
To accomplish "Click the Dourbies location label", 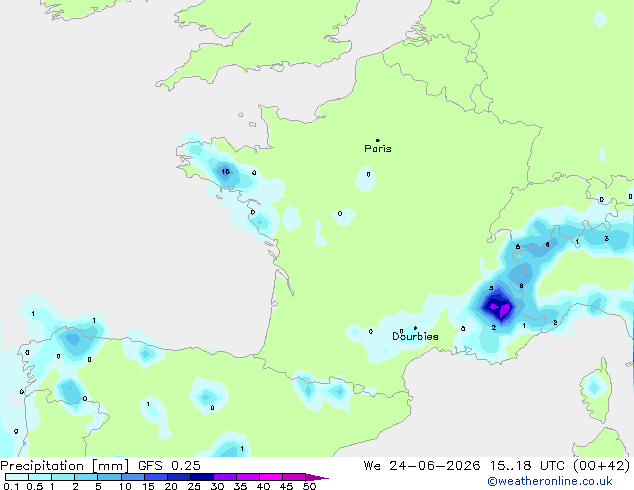I will (x=415, y=336).
